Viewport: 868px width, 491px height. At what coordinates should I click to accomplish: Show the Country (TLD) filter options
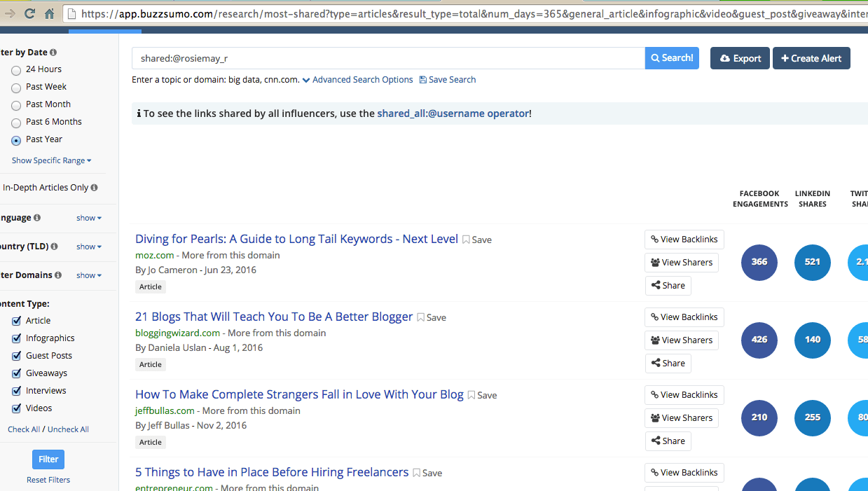pos(89,247)
